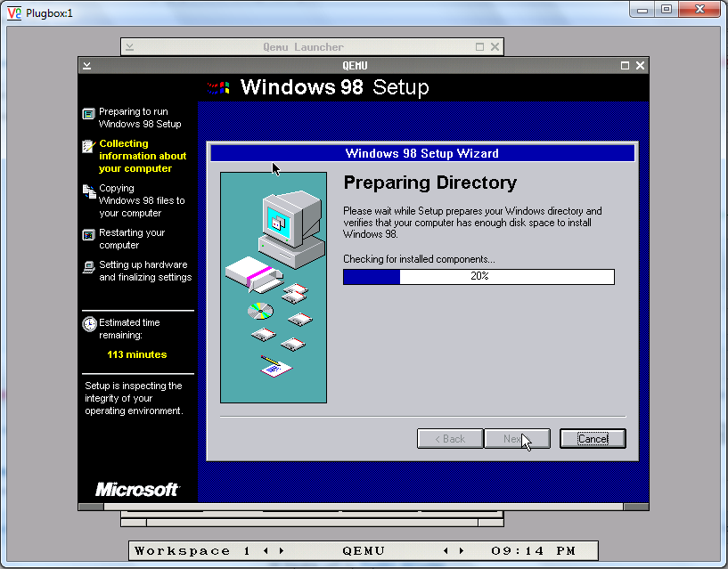Click the CD-ROM disc in illustration
728x569 pixels.
(x=260, y=311)
